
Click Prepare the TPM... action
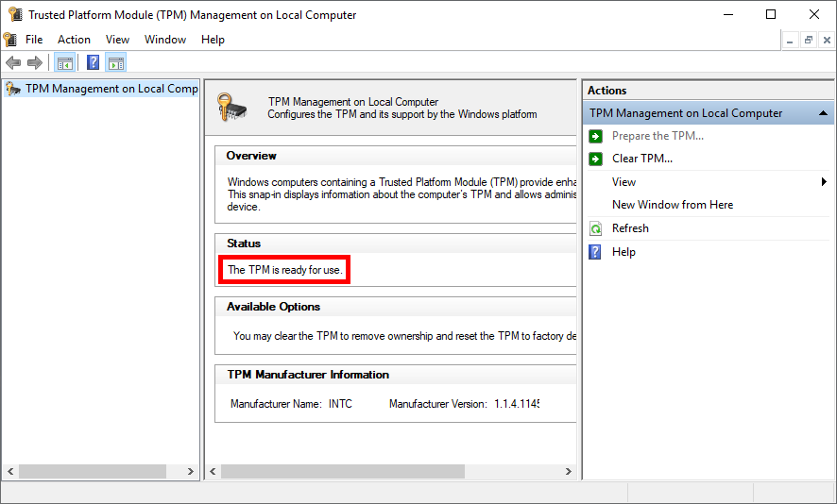pos(658,136)
